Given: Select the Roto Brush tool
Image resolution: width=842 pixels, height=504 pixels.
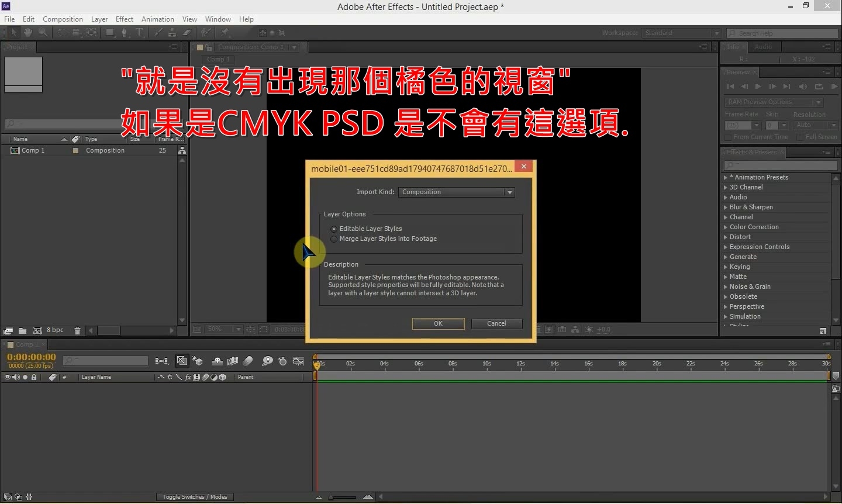Looking at the screenshot, I should [x=206, y=33].
